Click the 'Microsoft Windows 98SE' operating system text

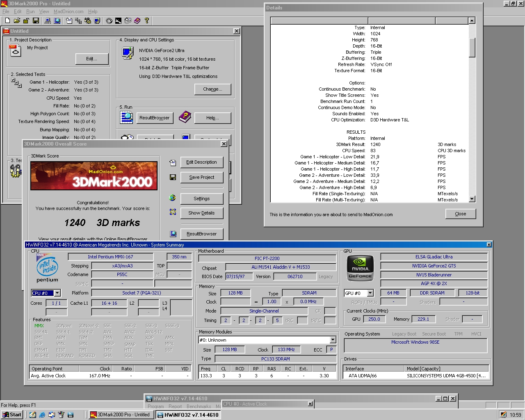point(415,342)
